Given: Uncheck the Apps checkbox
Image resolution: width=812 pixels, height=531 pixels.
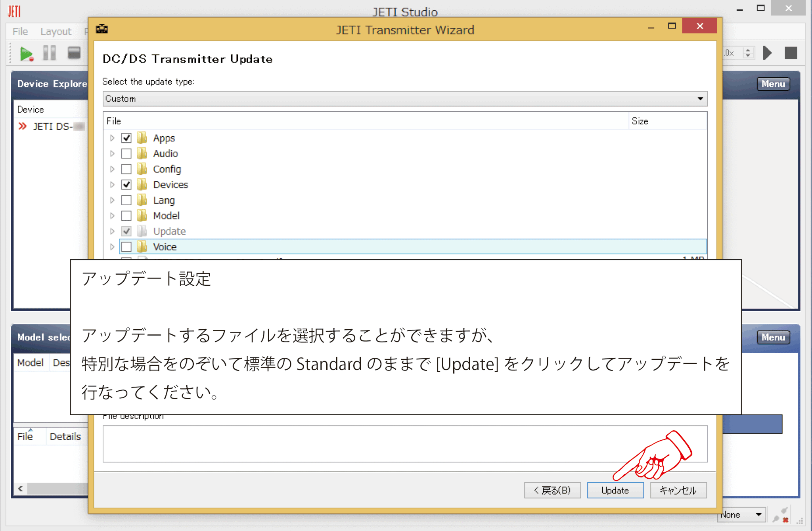Looking at the screenshot, I should click(x=126, y=138).
